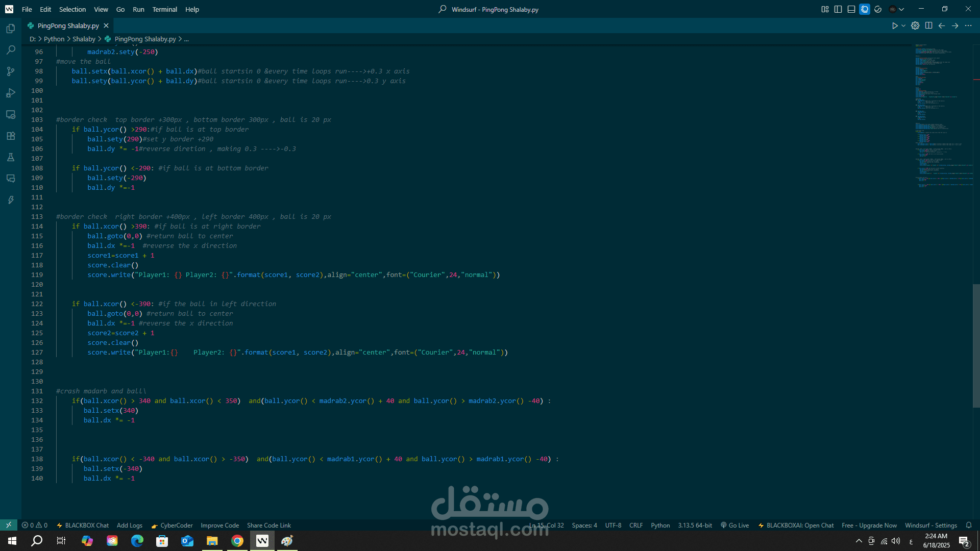Open the notifications bell in status bar

968,525
